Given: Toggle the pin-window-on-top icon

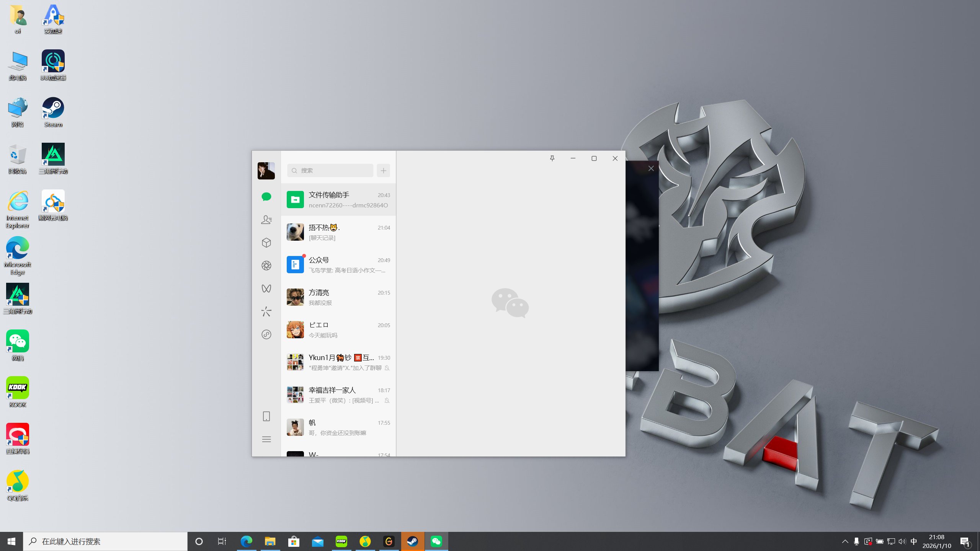Looking at the screenshot, I should pyautogui.click(x=552, y=158).
